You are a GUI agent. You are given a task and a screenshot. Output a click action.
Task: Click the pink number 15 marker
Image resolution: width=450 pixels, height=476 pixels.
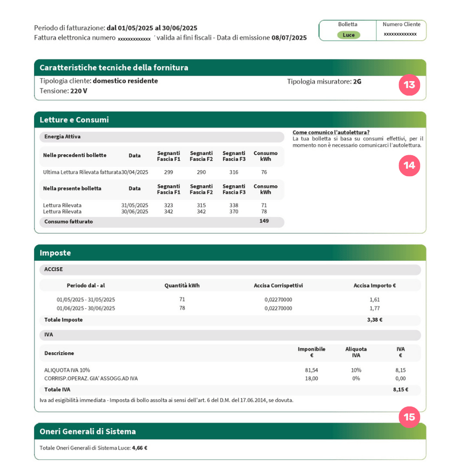(x=409, y=417)
